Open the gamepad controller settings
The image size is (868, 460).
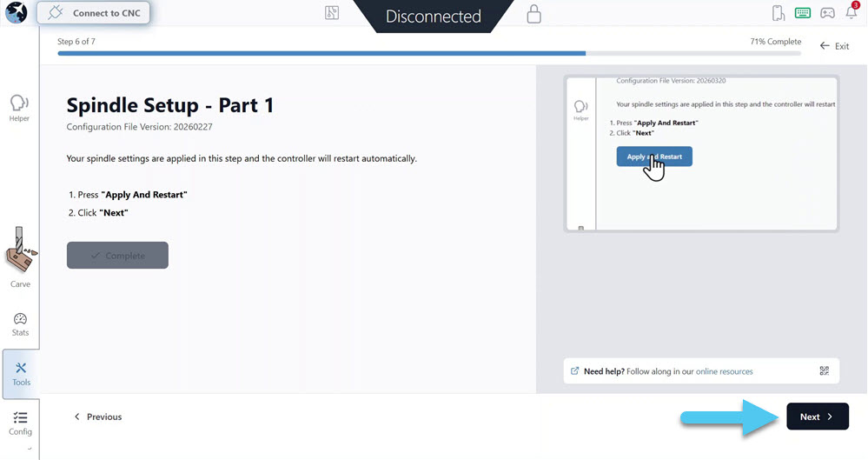pos(827,13)
